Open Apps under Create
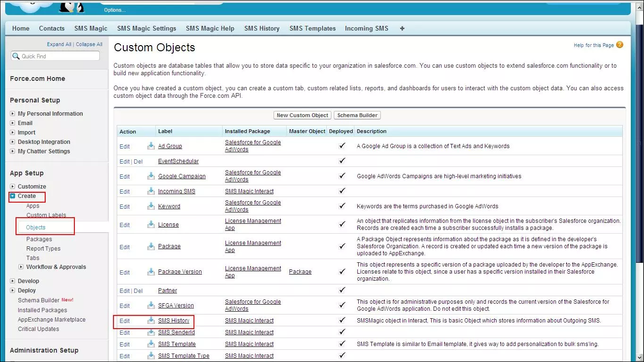644x362 pixels. [x=33, y=206]
